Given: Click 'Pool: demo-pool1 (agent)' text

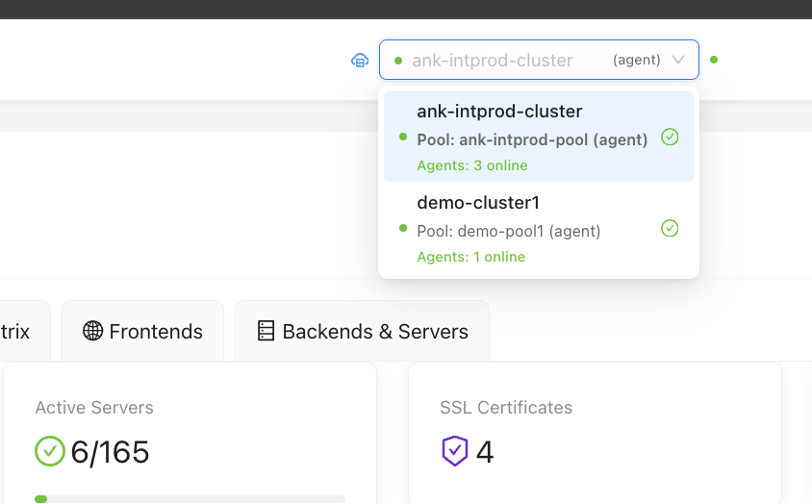Looking at the screenshot, I should click(509, 231).
